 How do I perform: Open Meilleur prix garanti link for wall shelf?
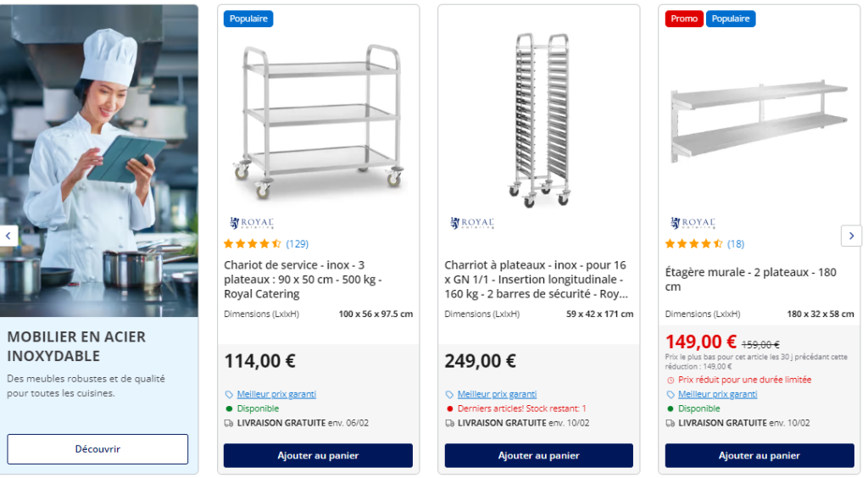717,394
